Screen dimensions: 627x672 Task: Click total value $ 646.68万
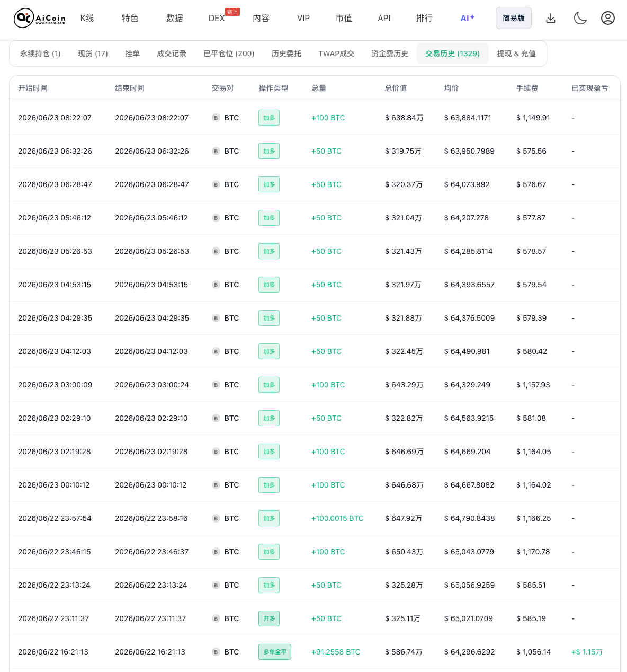point(404,485)
